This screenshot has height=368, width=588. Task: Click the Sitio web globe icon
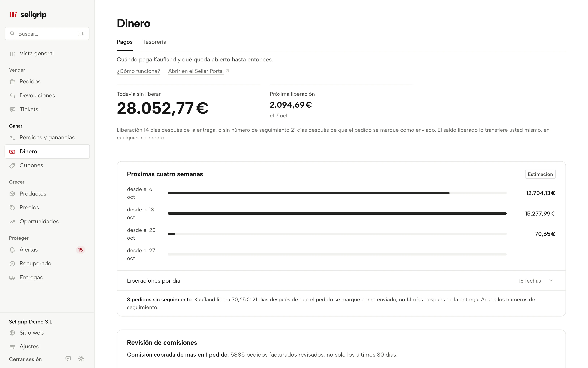[12, 333]
